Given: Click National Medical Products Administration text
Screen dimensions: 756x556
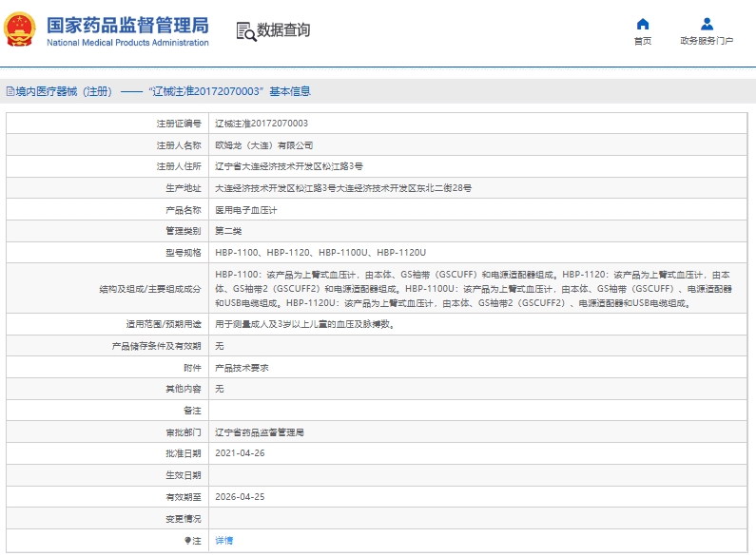Looking at the screenshot, I should pyautogui.click(x=127, y=43).
